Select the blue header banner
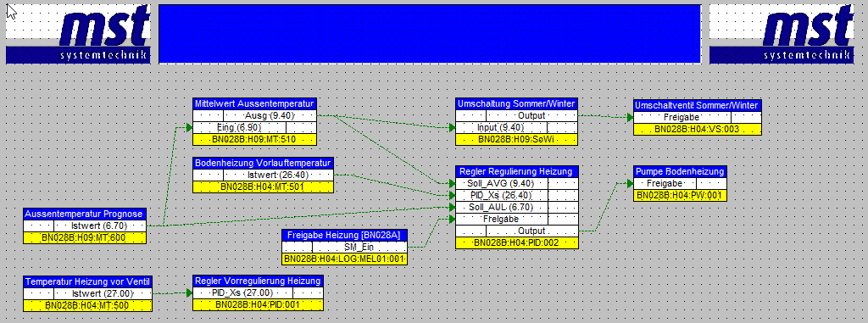This screenshot has height=323, width=868. coord(430,34)
